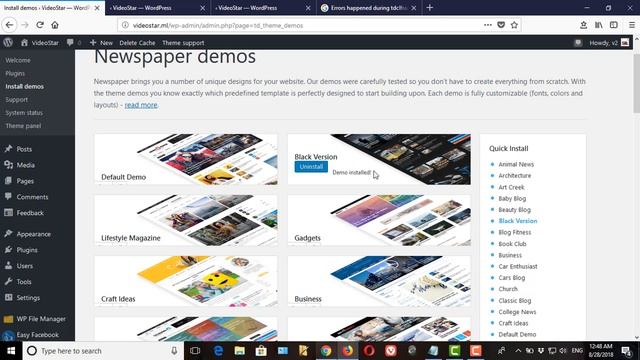Open a new browser tab with plus
This screenshot has height=360, width=640.
click(x=429, y=8)
